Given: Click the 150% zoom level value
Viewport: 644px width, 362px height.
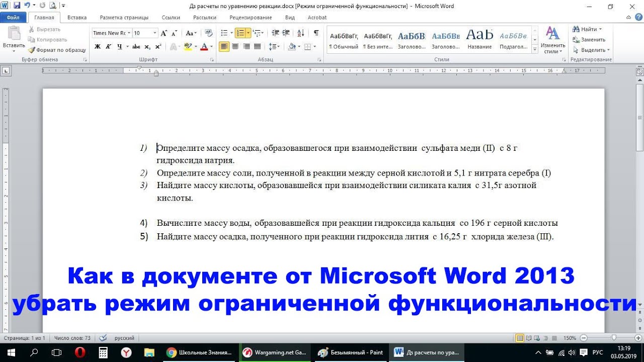Looking at the screenshot, I should tap(570, 338).
